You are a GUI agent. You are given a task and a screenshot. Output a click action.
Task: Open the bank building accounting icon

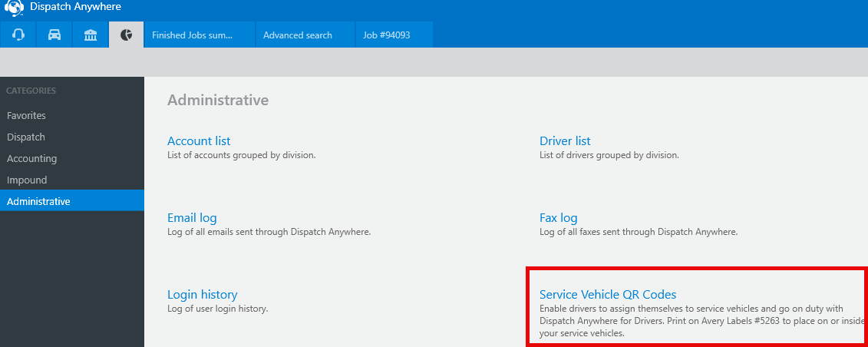91,35
